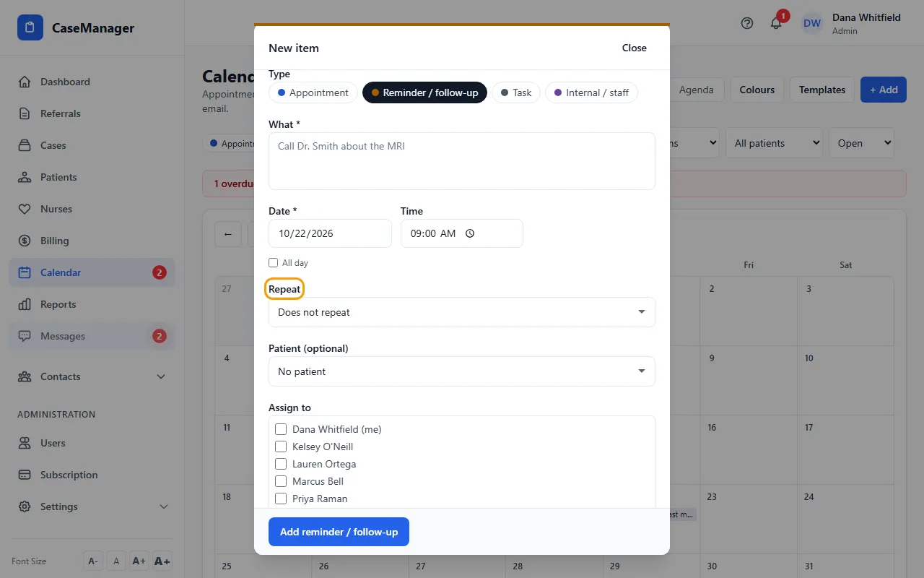This screenshot has width=924, height=578.
Task: Click Add reminder / follow-up button
Action: coord(339,532)
